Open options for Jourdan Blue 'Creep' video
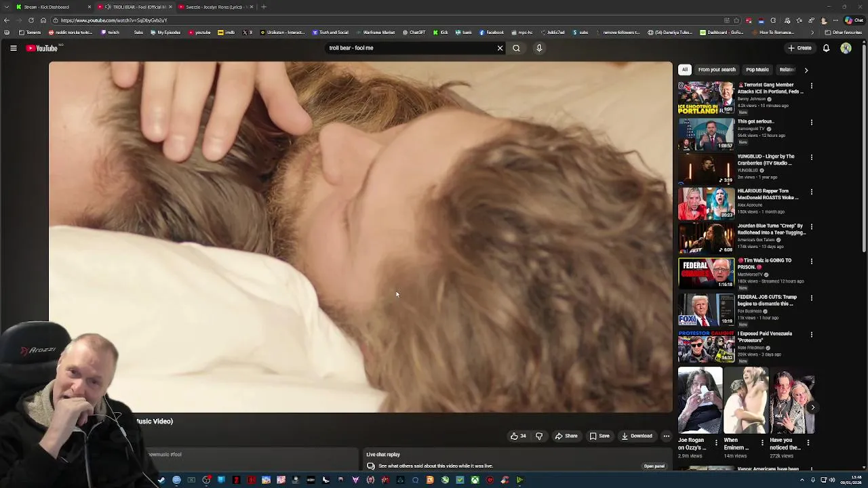 click(x=811, y=226)
